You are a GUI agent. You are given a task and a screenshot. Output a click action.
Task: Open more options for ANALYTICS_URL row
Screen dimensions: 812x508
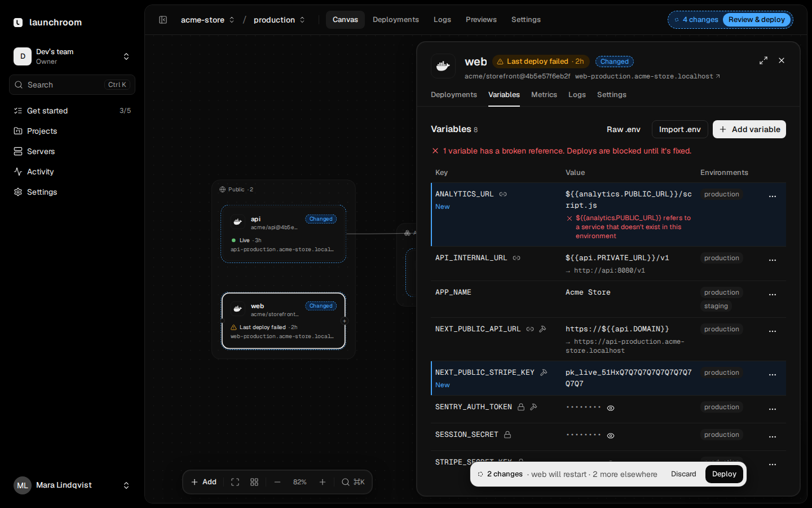[x=773, y=196]
